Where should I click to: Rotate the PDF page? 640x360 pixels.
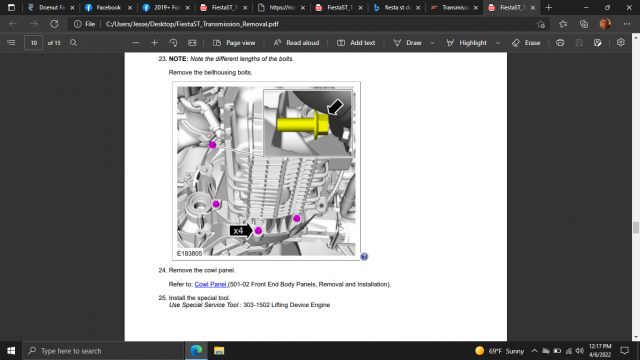point(173,42)
